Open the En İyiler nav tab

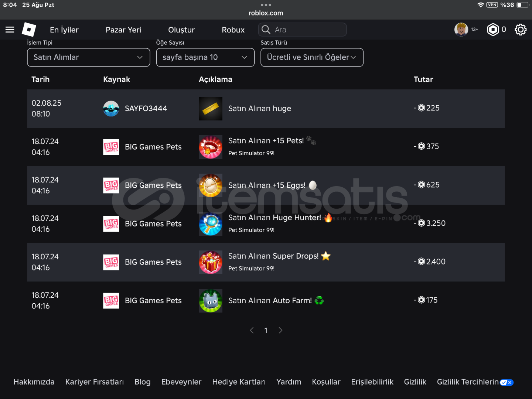pos(64,30)
